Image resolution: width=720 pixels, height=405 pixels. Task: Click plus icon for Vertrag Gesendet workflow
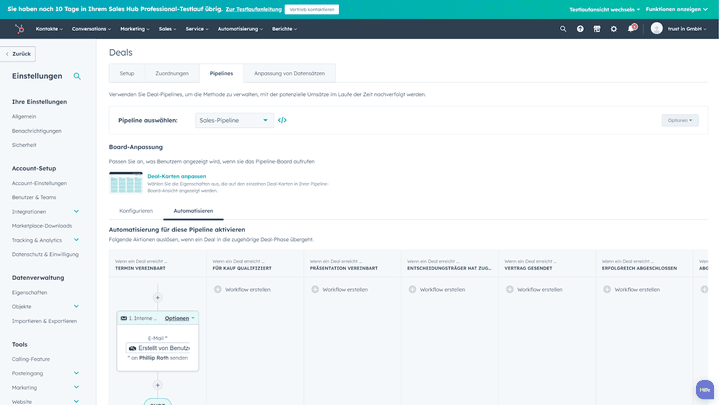point(510,289)
